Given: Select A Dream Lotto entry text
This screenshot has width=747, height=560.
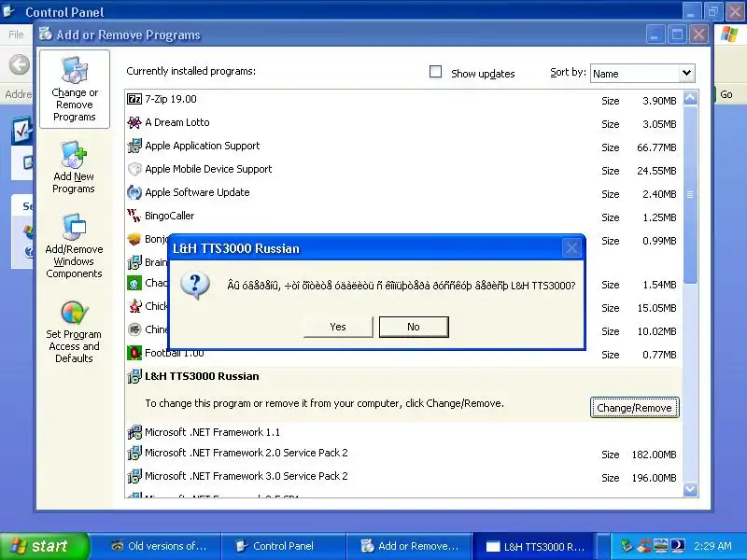Looking at the screenshot, I should 177,122.
